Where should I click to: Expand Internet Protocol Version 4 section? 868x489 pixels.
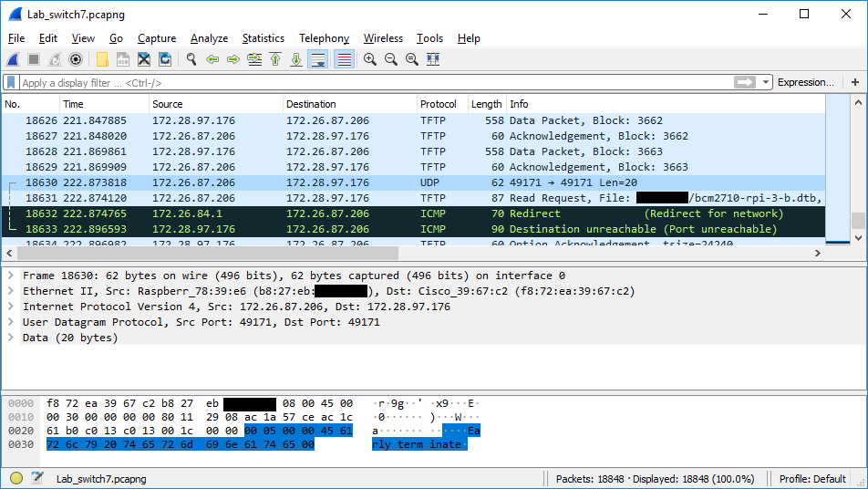click(x=11, y=307)
